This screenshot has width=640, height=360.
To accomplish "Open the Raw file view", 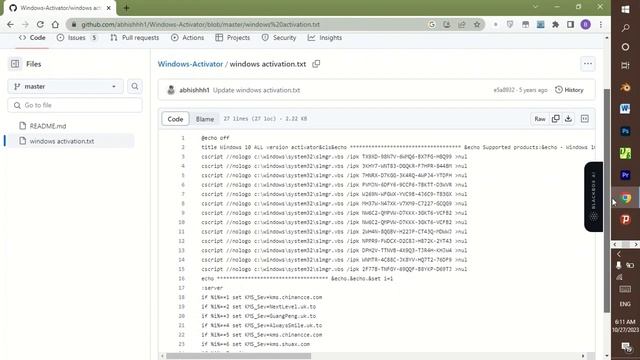I will pos(540,119).
